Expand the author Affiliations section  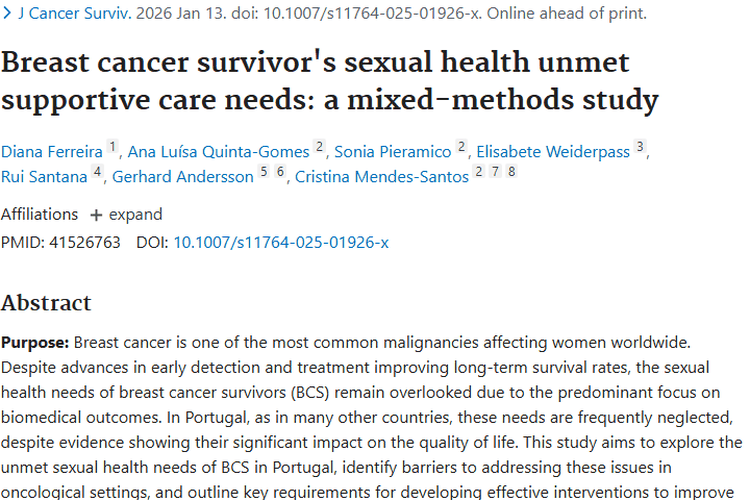[x=126, y=214]
